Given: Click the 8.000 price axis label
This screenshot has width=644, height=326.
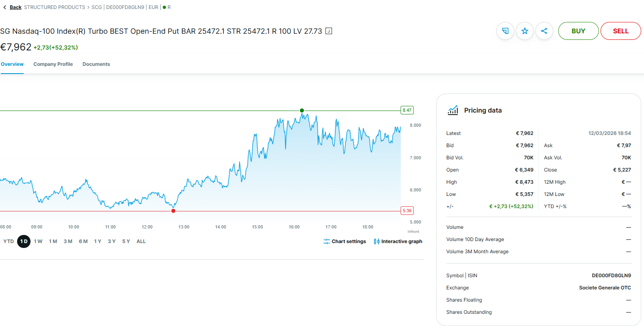Looking at the screenshot, I should (415, 125).
